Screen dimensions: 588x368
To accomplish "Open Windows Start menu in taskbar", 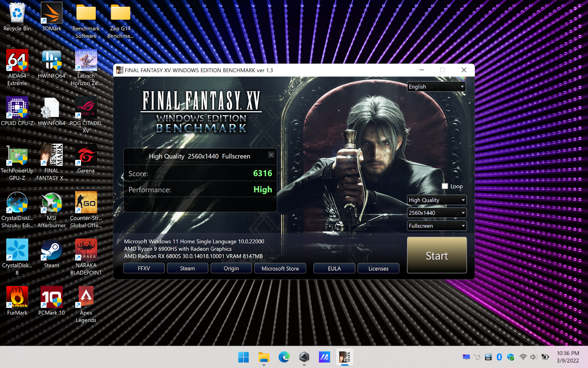I will [x=243, y=357].
